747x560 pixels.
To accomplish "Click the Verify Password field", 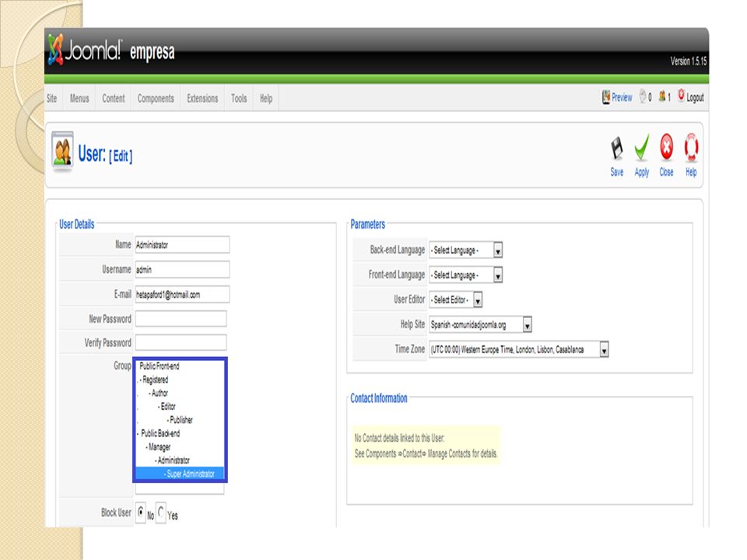I will point(181,342).
